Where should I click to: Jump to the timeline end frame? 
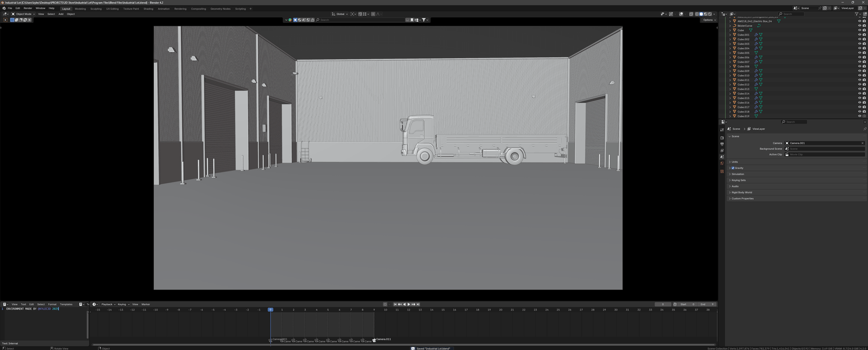tap(417, 304)
